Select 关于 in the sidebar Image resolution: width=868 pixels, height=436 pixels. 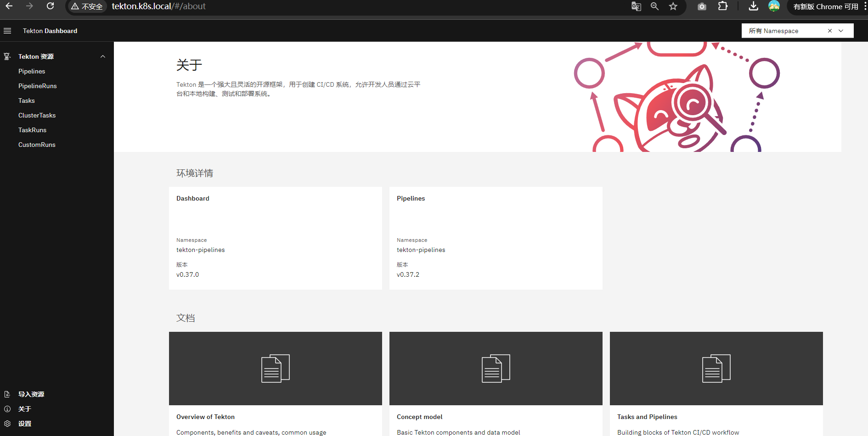(x=25, y=409)
